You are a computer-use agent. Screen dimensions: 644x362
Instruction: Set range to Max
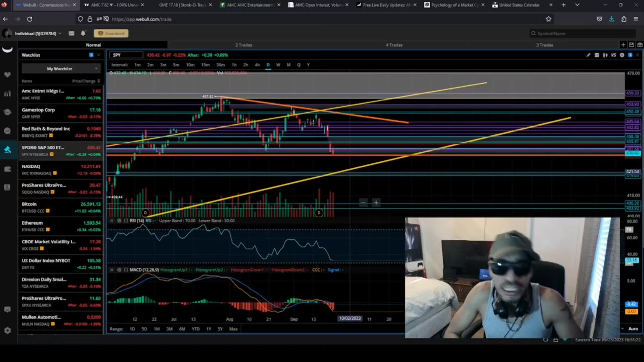coord(233,329)
